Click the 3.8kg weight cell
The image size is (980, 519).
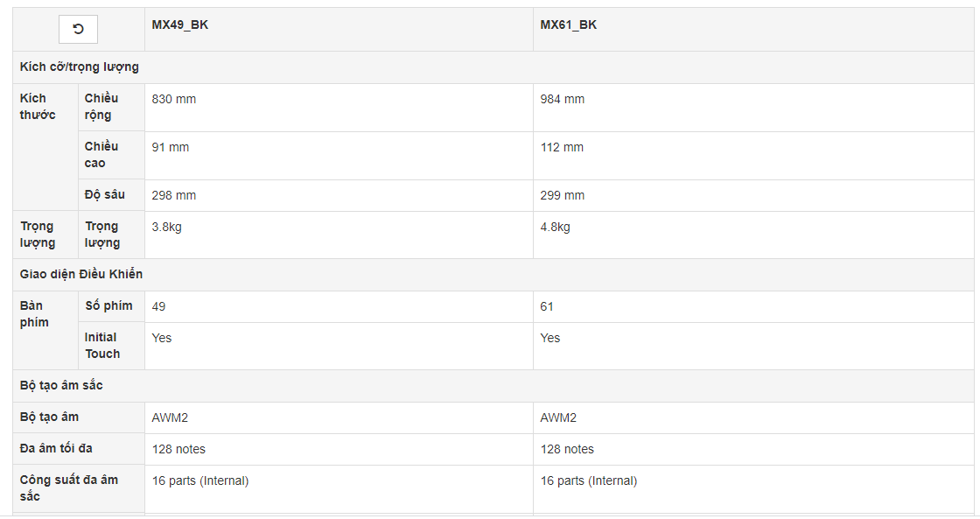point(339,235)
